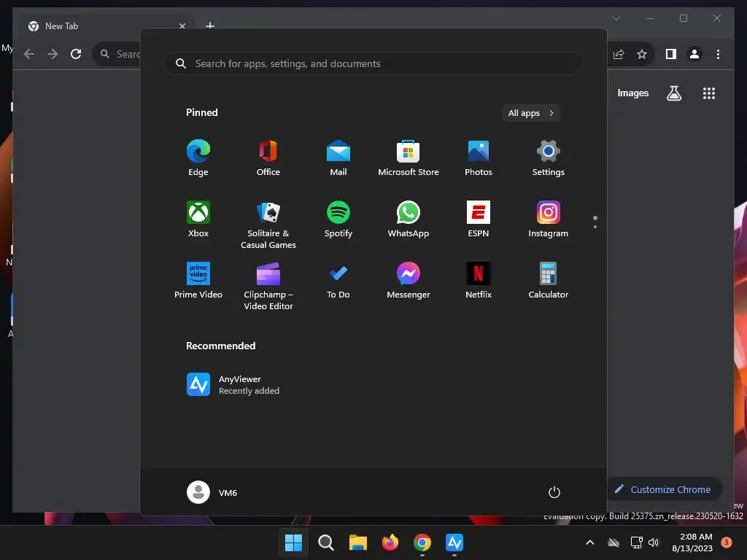Click the power button in Start menu
Image resolution: width=747 pixels, height=560 pixels.
pos(554,492)
